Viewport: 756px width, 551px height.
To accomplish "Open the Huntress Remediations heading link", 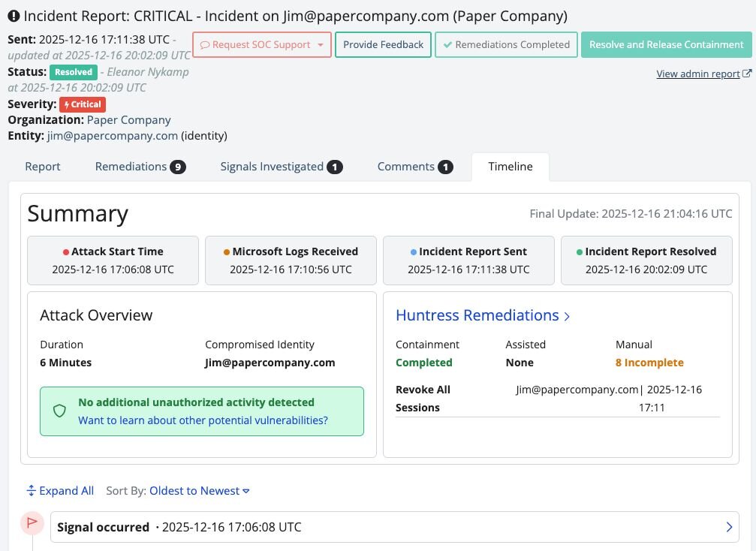I will [483, 315].
